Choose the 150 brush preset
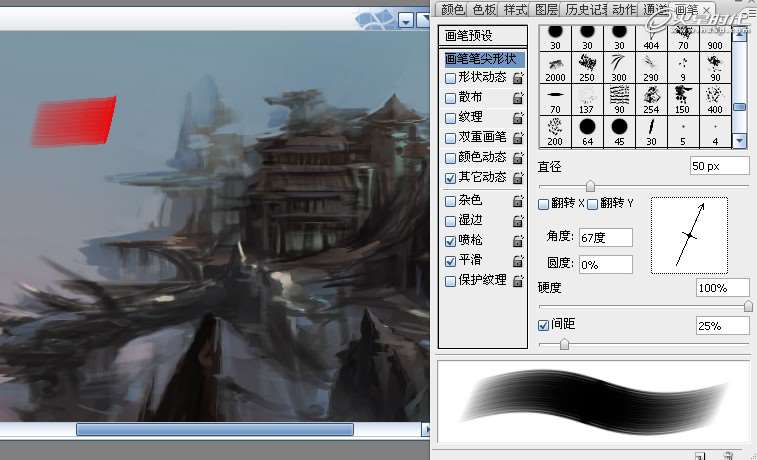The height and width of the screenshot is (460, 757). point(683,99)
